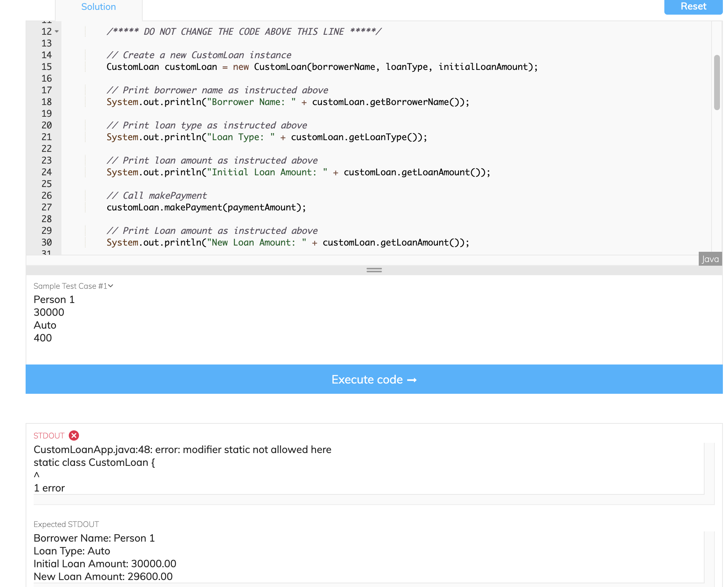This screenshot has width=728, height=587.
Task: Place cursor on the makePayment call line
Action: point(206,207)
